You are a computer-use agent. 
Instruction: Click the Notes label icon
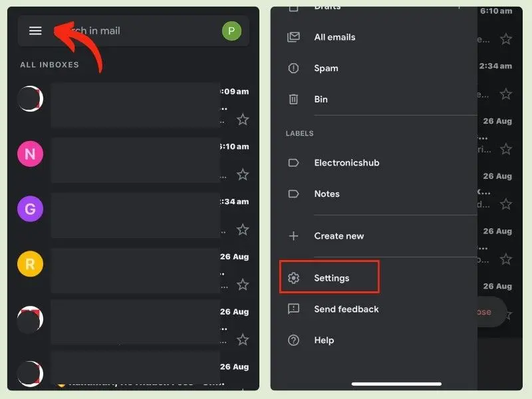[x=293, y=194]
